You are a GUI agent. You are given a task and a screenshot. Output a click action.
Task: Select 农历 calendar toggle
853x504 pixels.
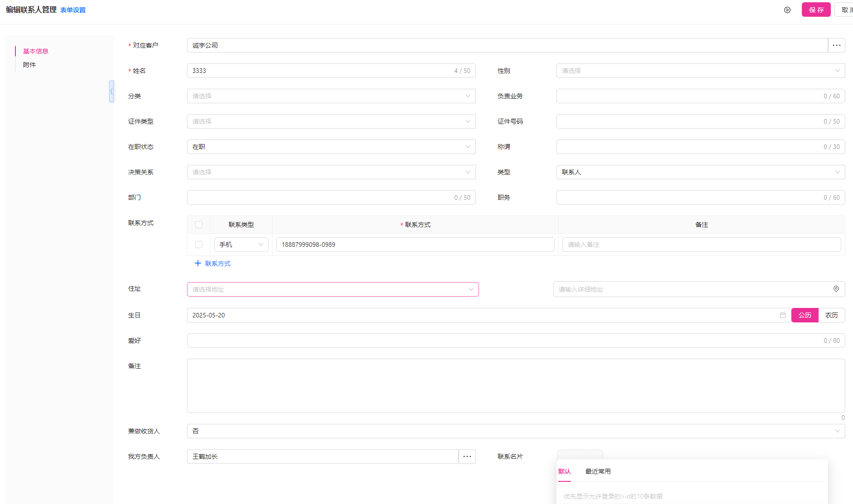(832, 315)
